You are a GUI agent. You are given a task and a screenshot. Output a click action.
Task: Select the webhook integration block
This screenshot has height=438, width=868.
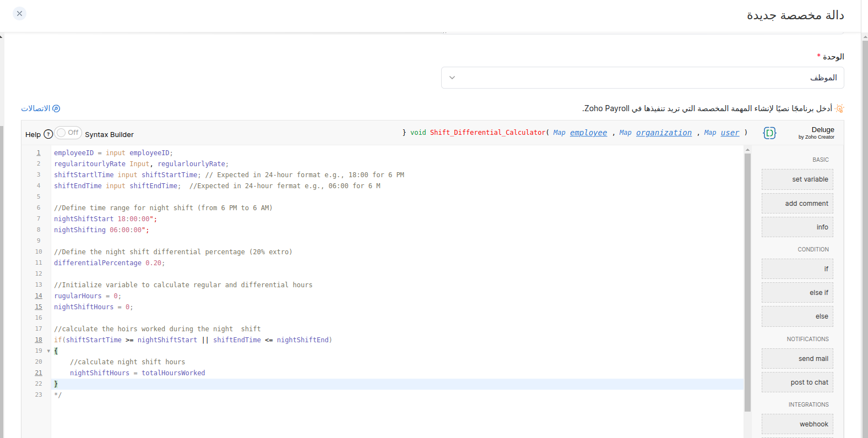(x=797, y=424)
